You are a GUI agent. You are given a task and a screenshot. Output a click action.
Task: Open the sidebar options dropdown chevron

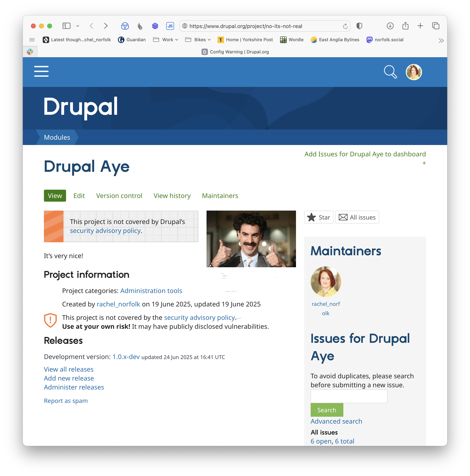pyautogui.click(x=78, y=26)
